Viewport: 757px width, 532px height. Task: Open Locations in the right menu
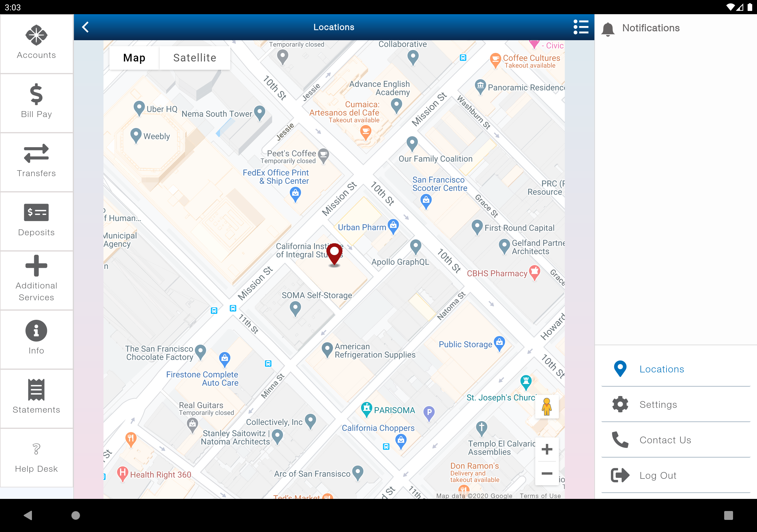[x=676, y=369]
